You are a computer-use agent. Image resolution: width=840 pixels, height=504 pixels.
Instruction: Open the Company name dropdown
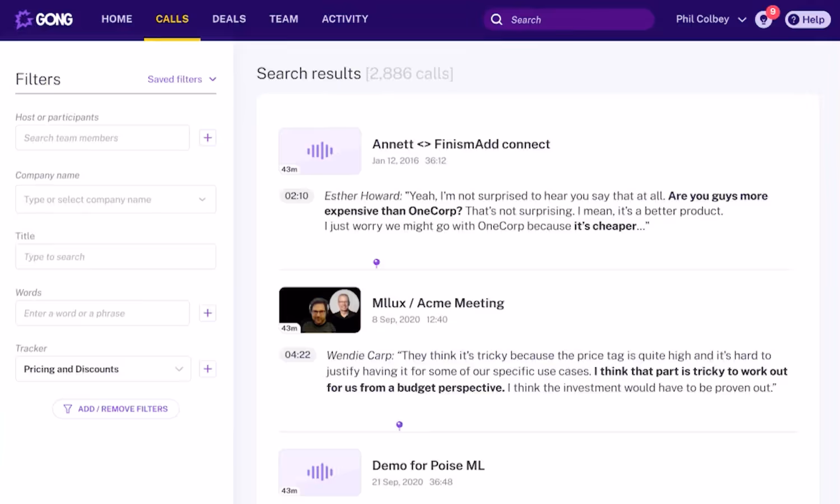coord(116,199)
